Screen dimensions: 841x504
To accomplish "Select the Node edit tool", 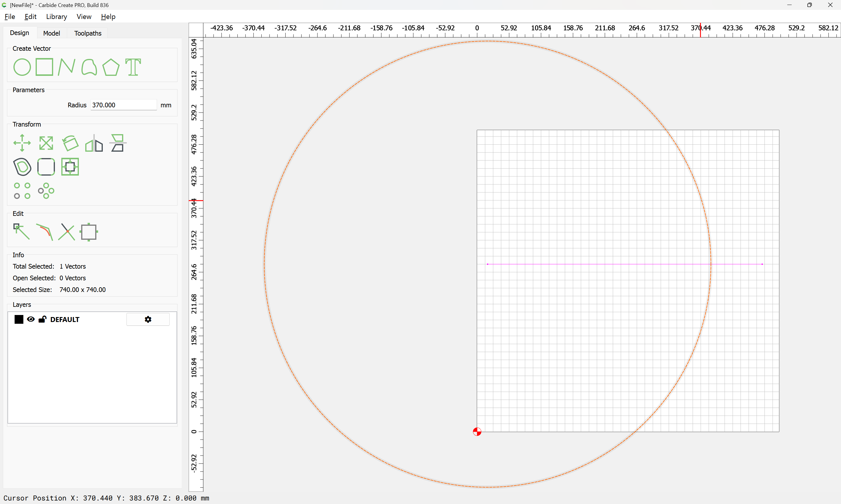I will [21, 232].
